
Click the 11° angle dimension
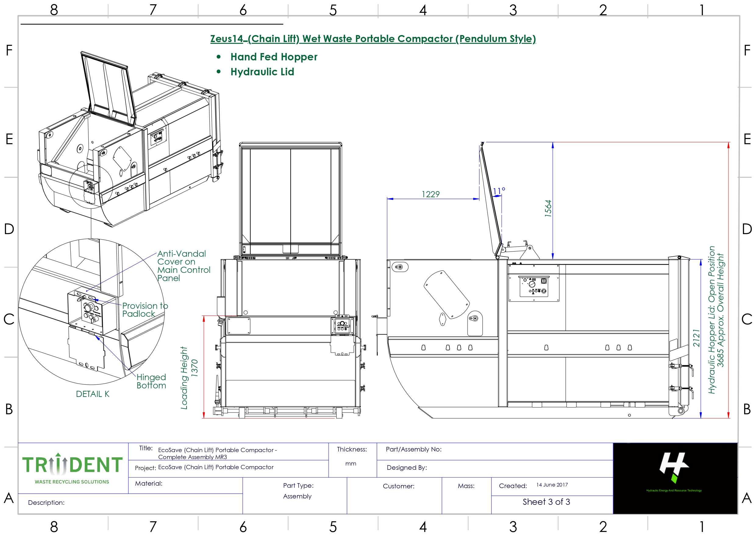[498, 191]
